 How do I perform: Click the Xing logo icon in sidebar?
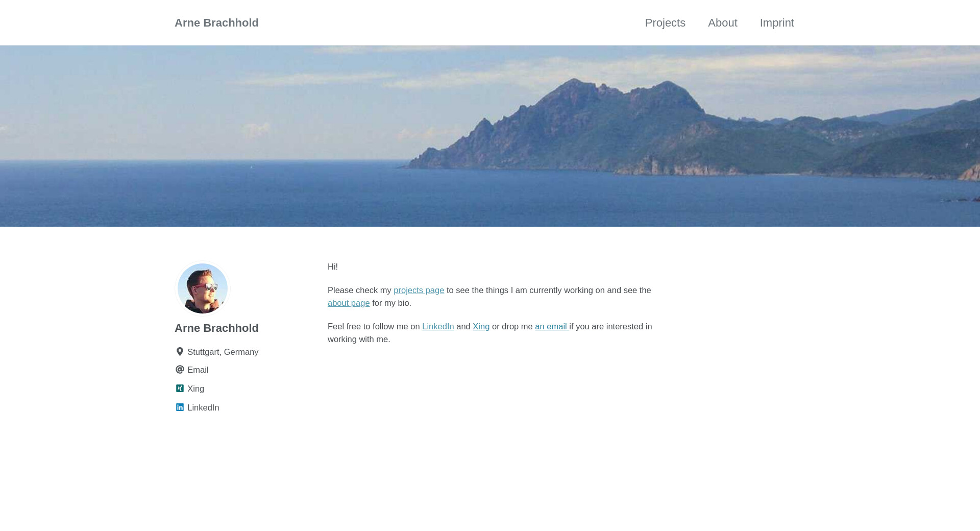click(180, 389)
